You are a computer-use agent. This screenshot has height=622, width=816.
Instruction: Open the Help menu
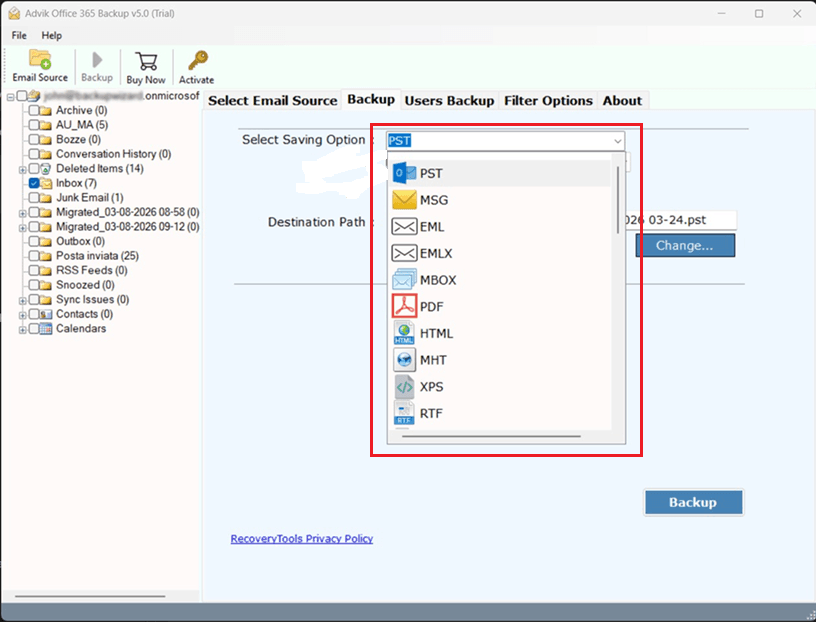[52, 35]
